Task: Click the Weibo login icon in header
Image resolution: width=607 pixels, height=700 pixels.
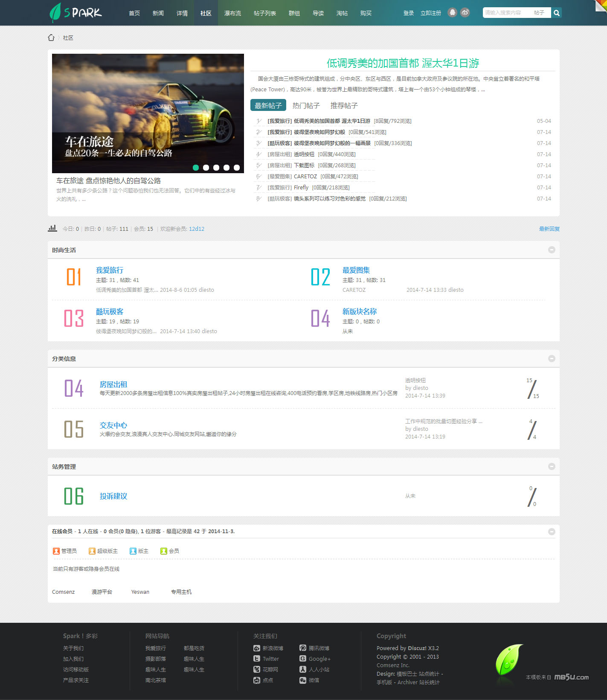Action: tap(465, 13)
